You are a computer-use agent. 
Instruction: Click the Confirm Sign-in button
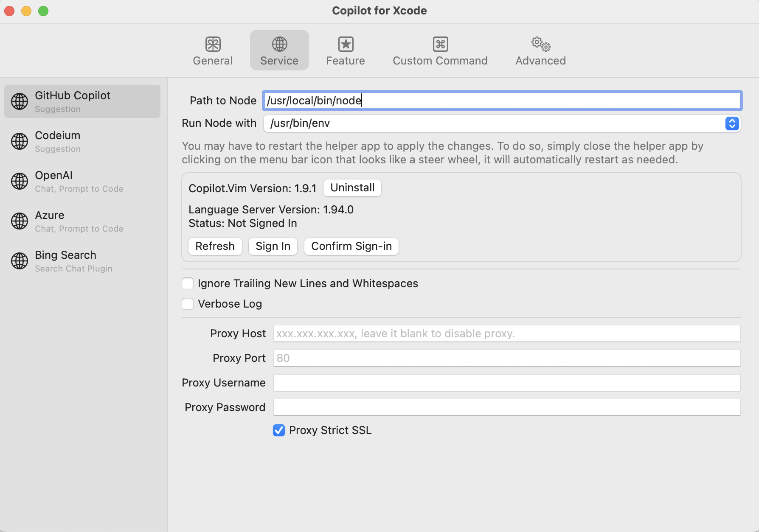coord(351,246)
